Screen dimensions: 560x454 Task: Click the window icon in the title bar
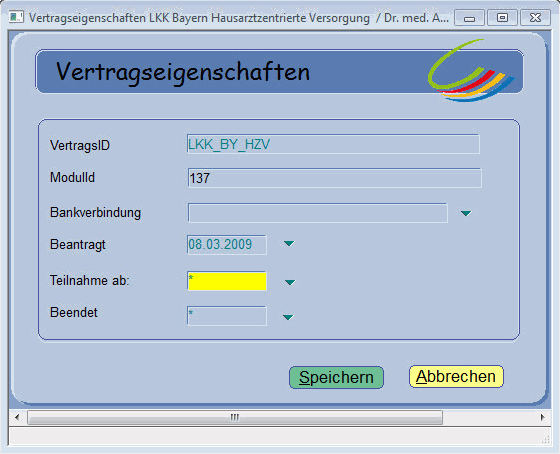[x=16, y=17]
